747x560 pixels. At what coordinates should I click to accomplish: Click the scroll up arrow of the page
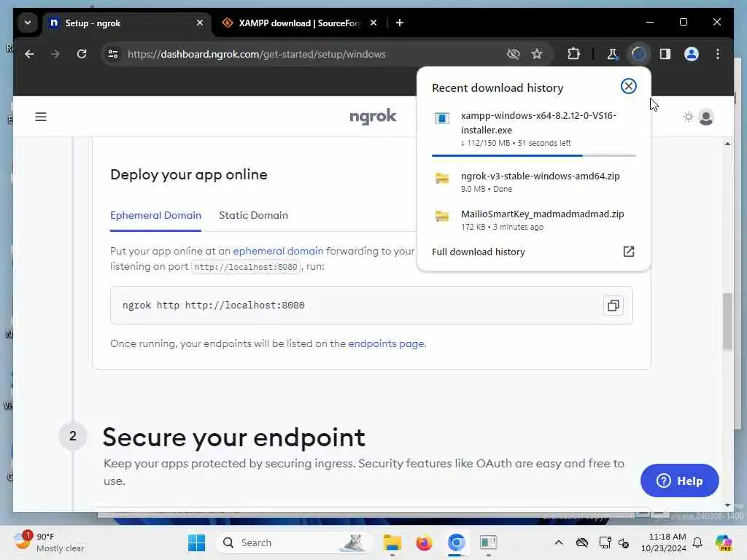click(727, 144)
